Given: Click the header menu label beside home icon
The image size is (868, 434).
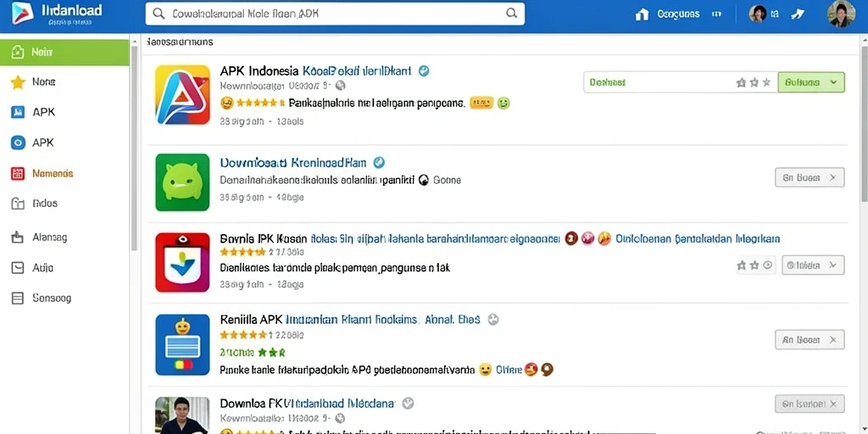Looking at the screenshot, I should pyautogui.click(x=677, y=14).
